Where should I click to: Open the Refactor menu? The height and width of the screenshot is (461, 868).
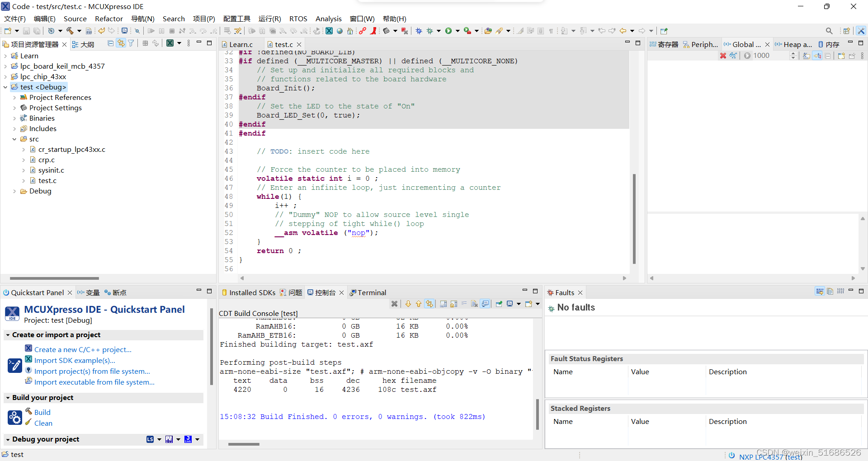pos(109,19)
